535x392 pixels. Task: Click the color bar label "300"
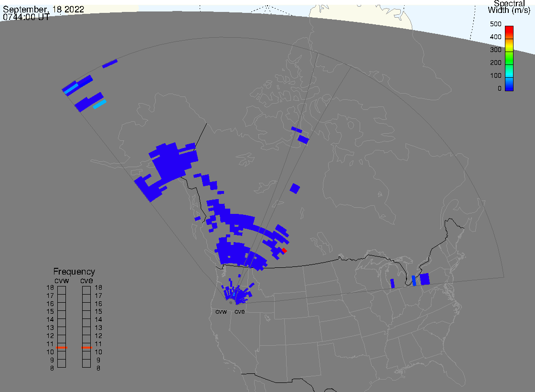(x=495, y=50)
